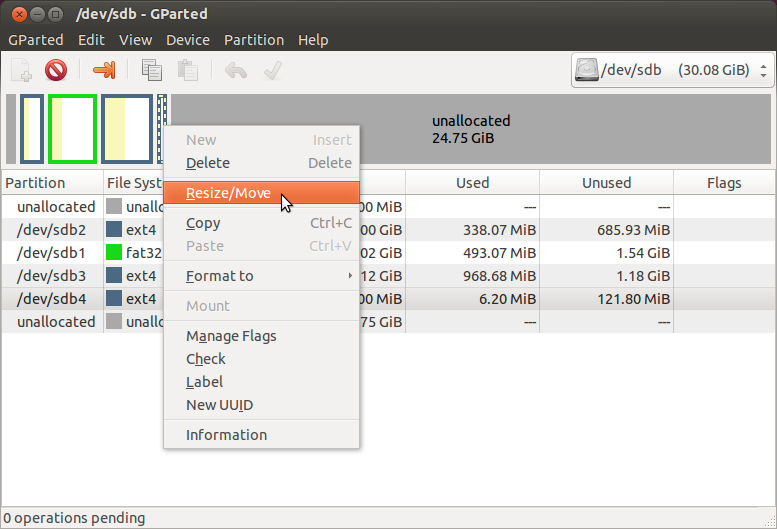Open the Help menu
Image resolution: width=777 pixels, height=529 pixels.
tap(313, 40)
